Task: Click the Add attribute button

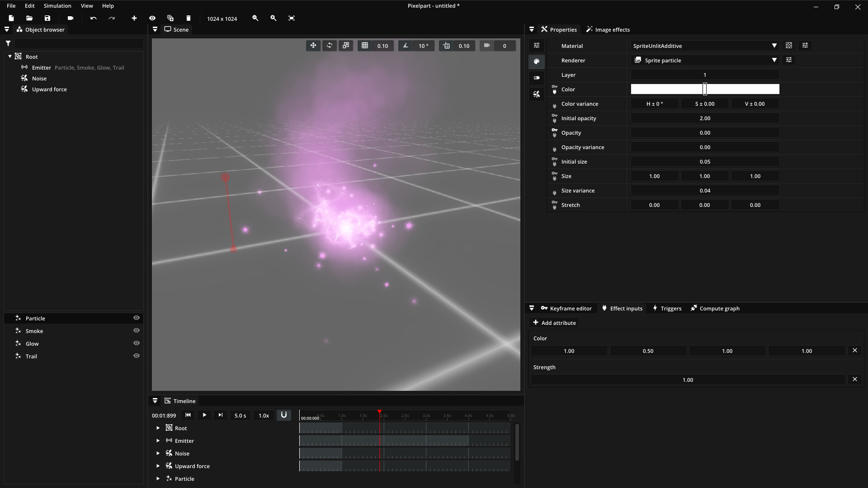Action: coord(554,323)
